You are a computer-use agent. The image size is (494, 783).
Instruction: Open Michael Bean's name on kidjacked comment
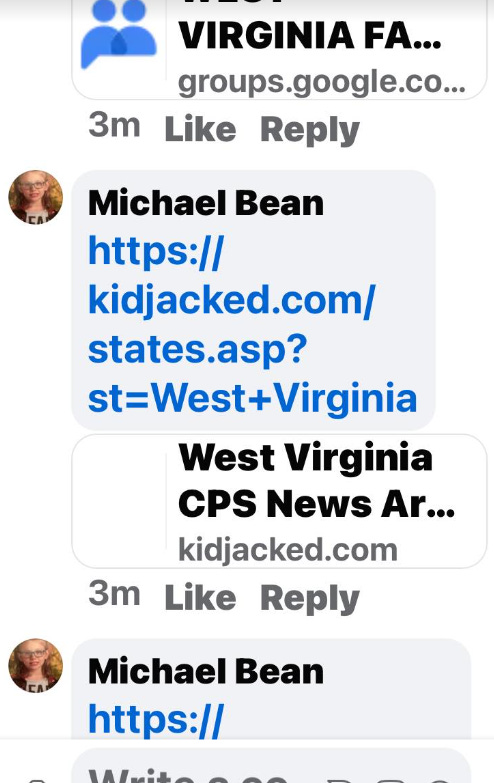pyautogui.click(x=206, y=203)
